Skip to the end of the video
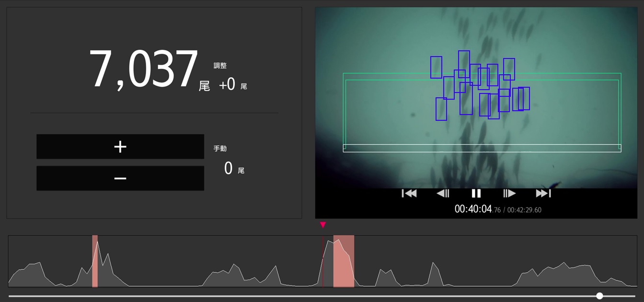644x302 pixels. click(x=543, y=193)
